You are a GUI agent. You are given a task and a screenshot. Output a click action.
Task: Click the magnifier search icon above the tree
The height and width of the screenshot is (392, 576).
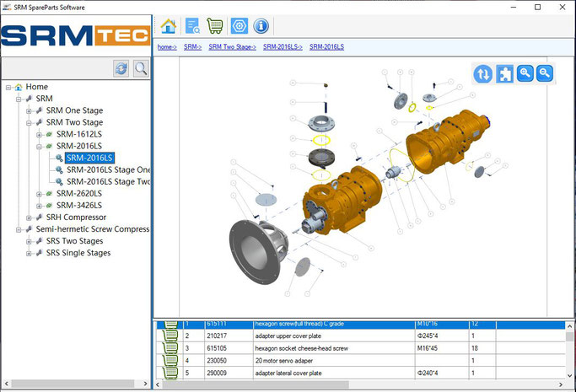(x=141, y=68)
